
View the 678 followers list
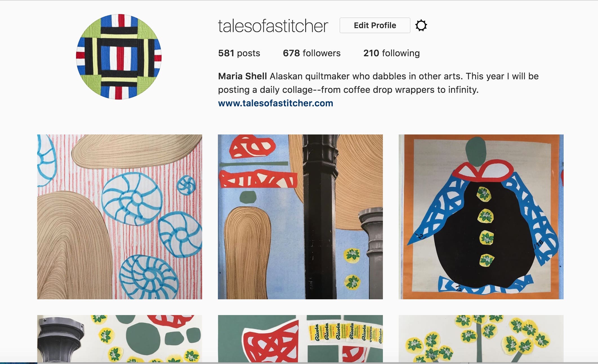(x=312, y=53)
